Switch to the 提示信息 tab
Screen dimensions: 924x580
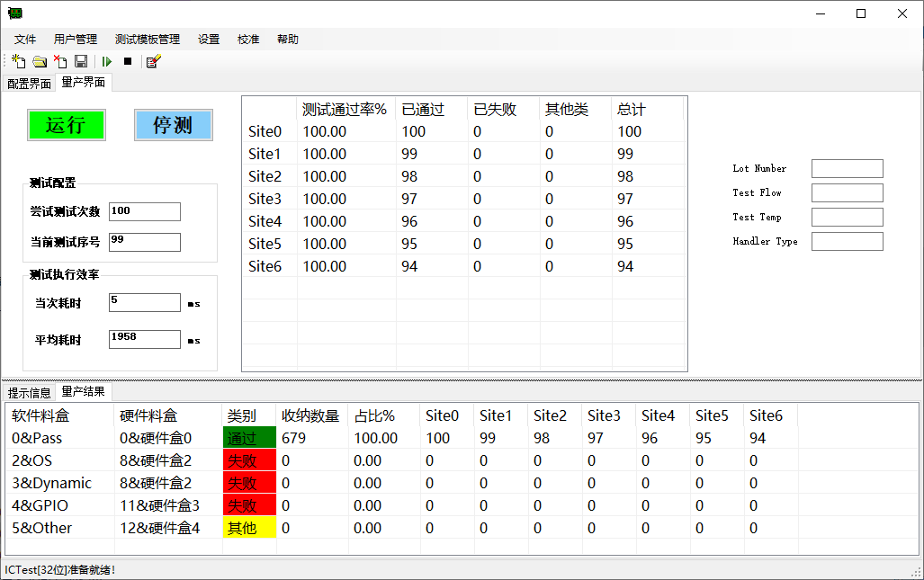point(31,392)
